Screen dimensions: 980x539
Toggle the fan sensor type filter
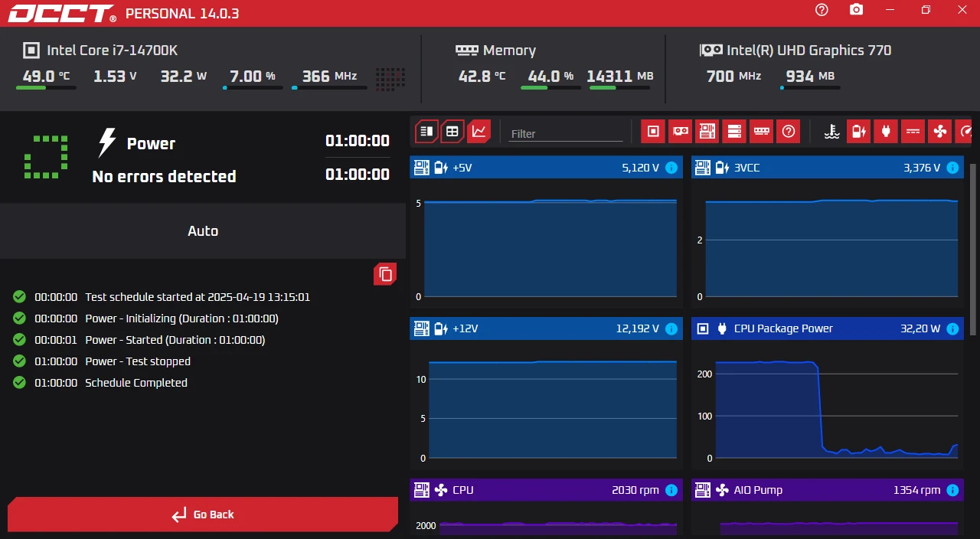pyautogui.click(x=939, y=132)
